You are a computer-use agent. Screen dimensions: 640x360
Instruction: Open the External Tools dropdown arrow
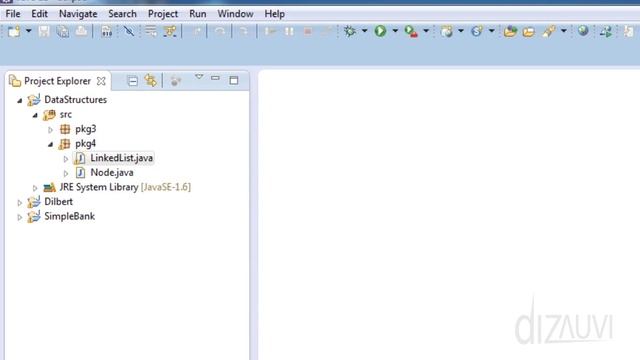click(426, 31)
